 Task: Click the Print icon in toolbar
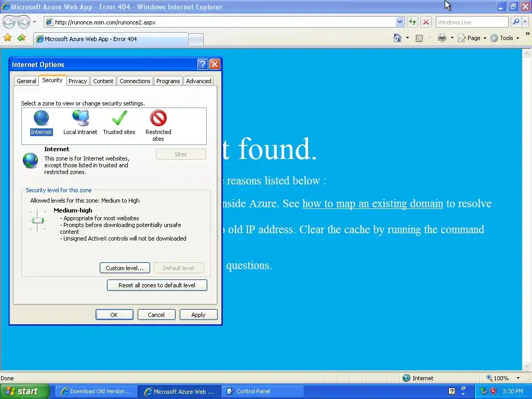(x=442, y=38)
